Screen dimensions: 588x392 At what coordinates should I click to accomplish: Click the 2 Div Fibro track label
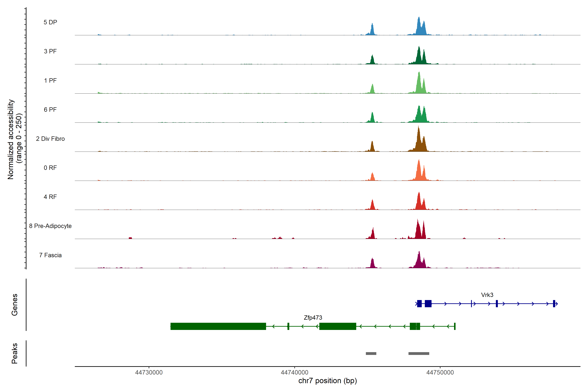pos(50,139)
